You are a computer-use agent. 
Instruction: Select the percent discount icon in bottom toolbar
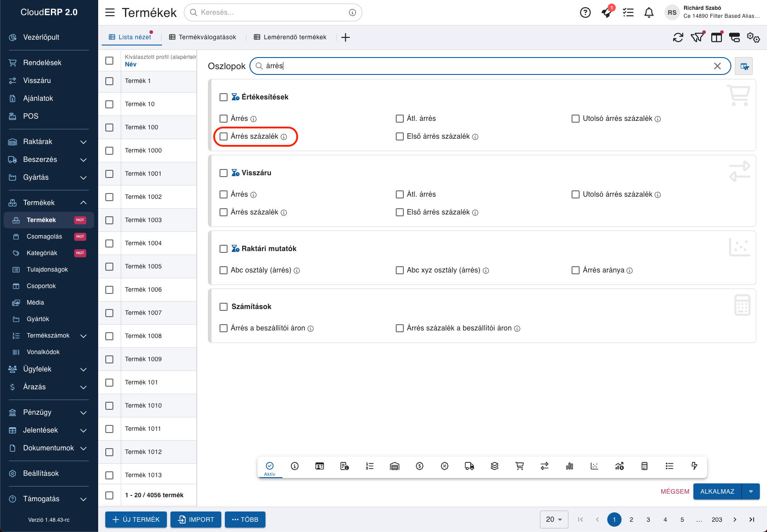point(444,466)
